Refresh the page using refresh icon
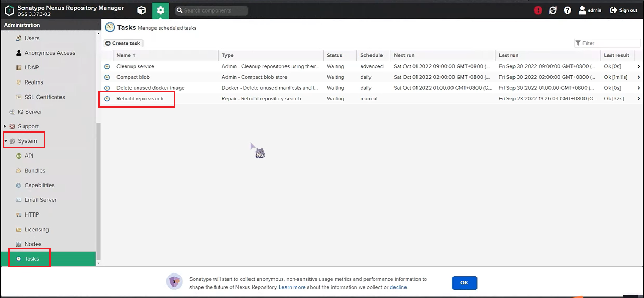Image resolution: width=644 pixels, height=298 pixels. [553, 10]
